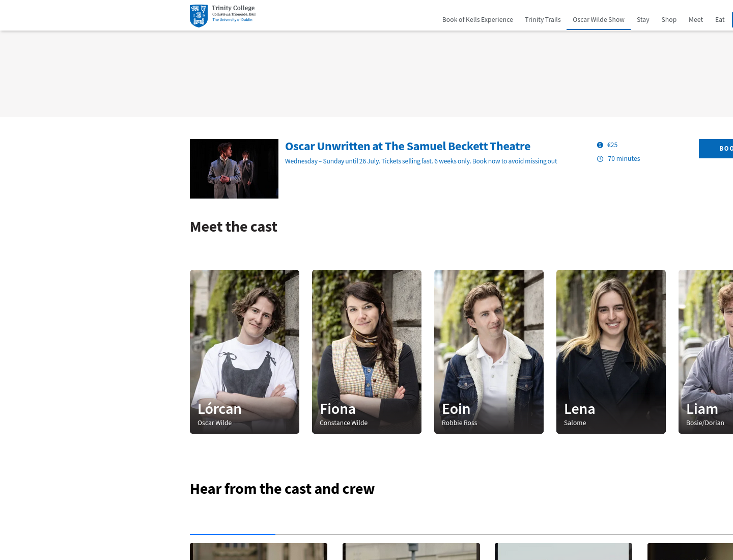
Task: Select the €25 price text
Action: click(x=612, y=145)
